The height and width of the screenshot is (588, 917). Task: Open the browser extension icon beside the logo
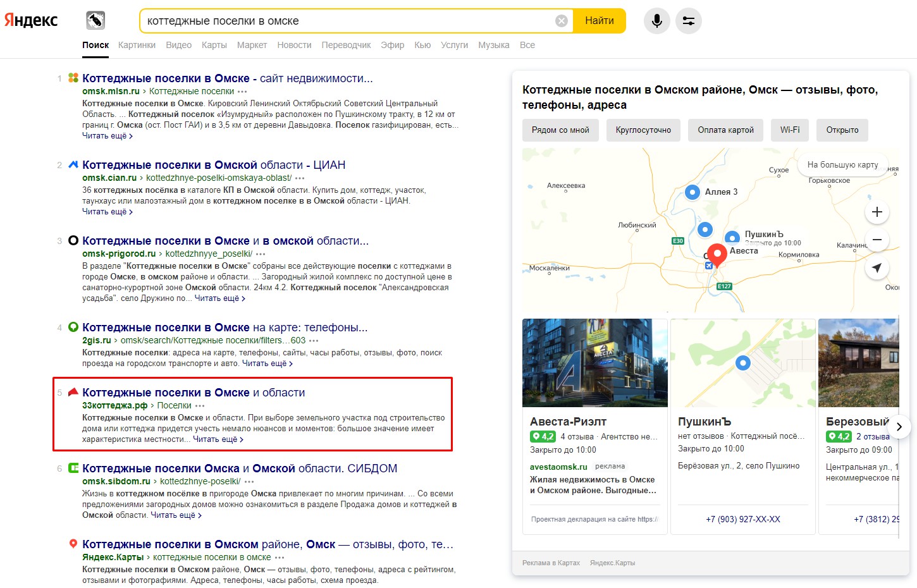[95, 20]
